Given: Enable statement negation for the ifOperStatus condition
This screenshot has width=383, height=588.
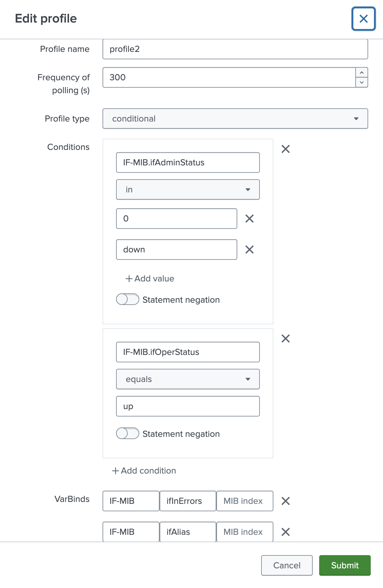Looking at the screenshot, I should click(x=127, y=434).
